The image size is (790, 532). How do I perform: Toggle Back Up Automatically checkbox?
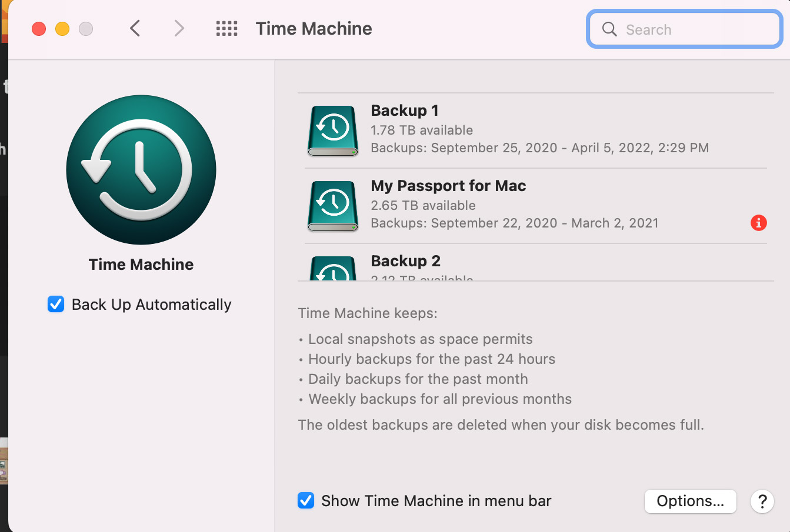[56, 305]
